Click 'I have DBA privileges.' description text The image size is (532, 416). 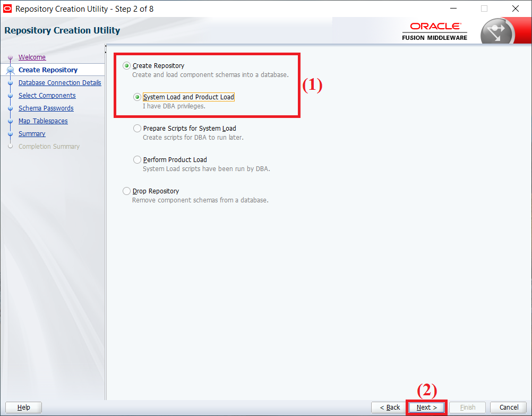pyautogui.click(x=174, y=106)
